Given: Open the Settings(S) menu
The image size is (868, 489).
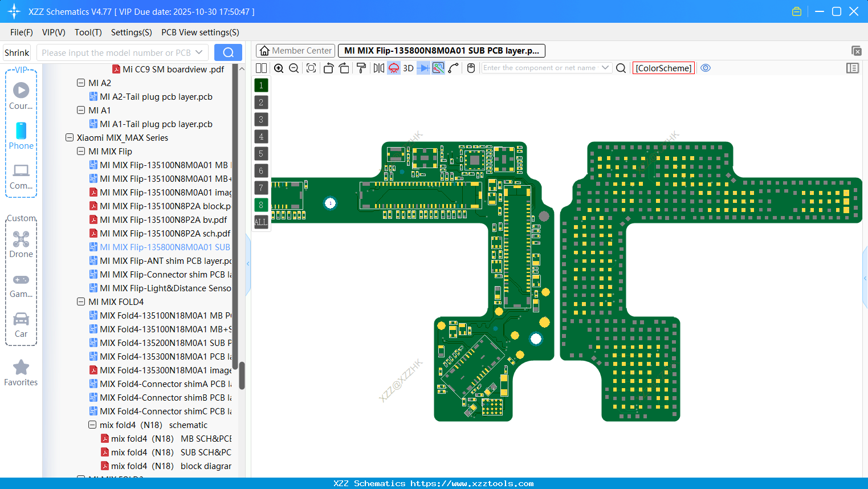Looking at the screenshot, I should tap(131, 32).
